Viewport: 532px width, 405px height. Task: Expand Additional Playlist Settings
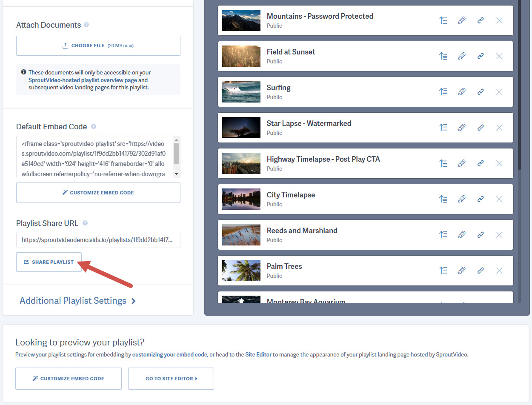(78, 301)
